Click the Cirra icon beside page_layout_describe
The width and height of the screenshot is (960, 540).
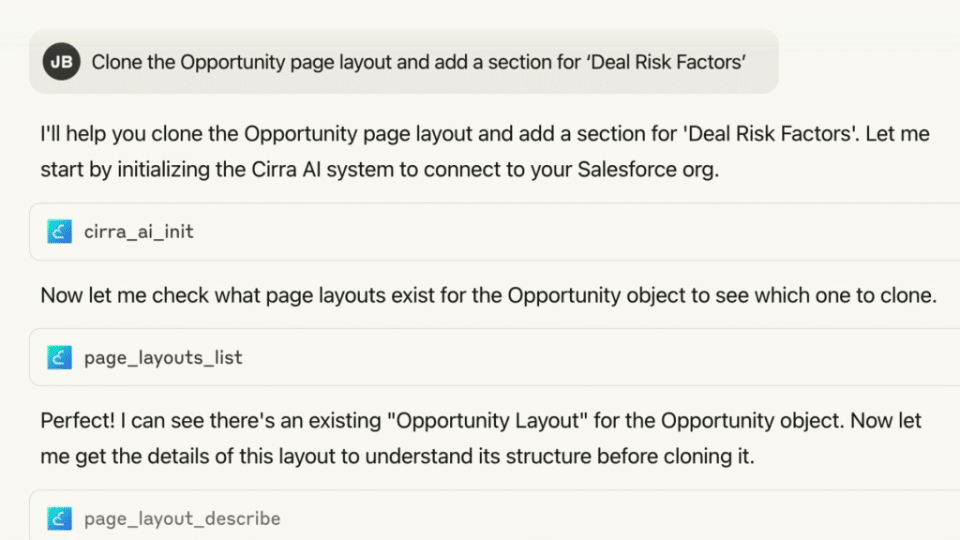[60, 518]
